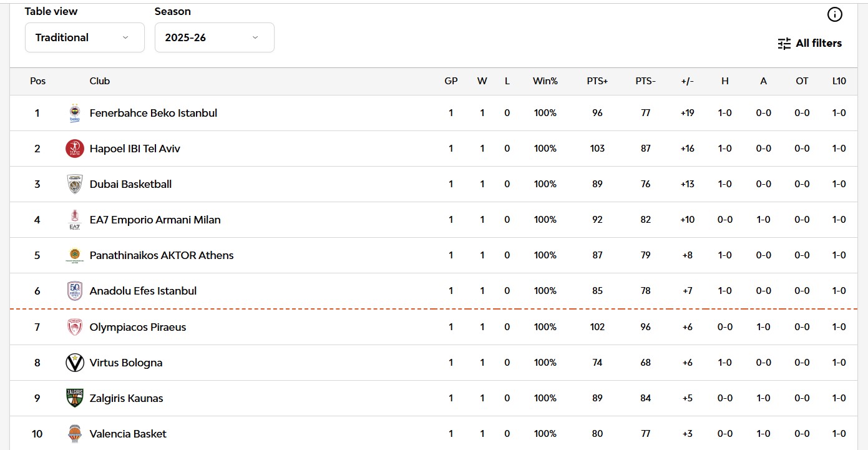Open the Zalgiris Kaunas team link
This screenshot has height=450, width=868.
(126, 398)
